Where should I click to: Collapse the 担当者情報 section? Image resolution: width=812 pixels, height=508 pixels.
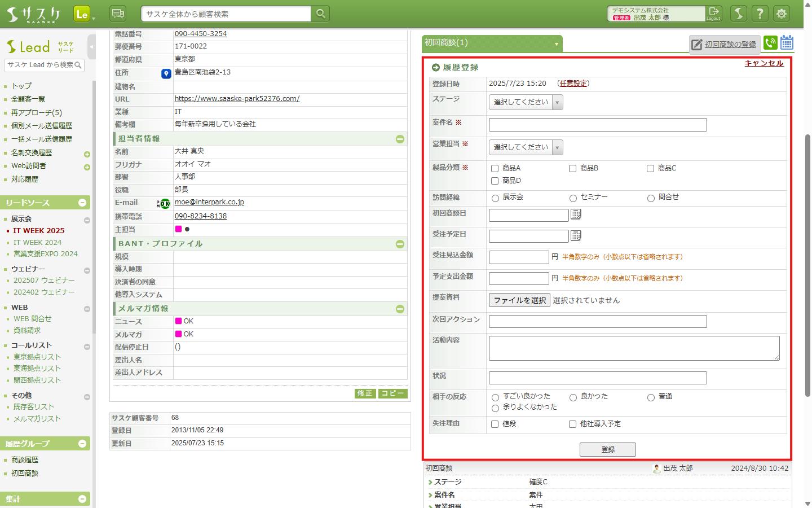point(400,139)
